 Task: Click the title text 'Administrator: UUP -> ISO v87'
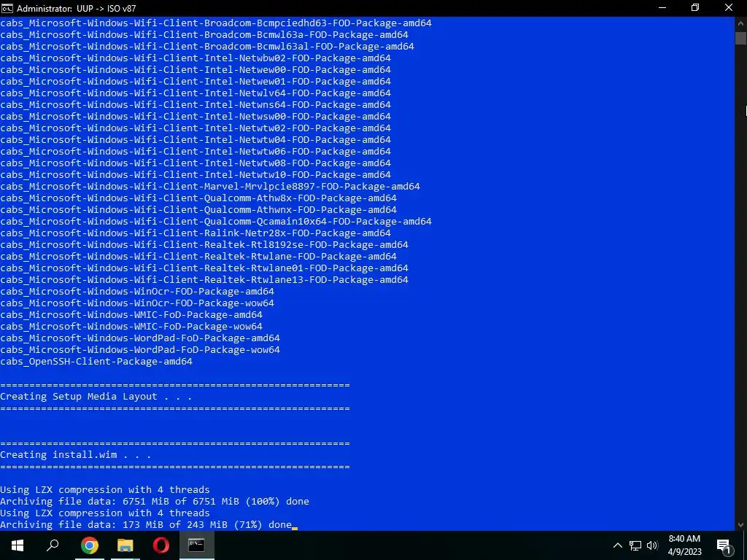76,9
